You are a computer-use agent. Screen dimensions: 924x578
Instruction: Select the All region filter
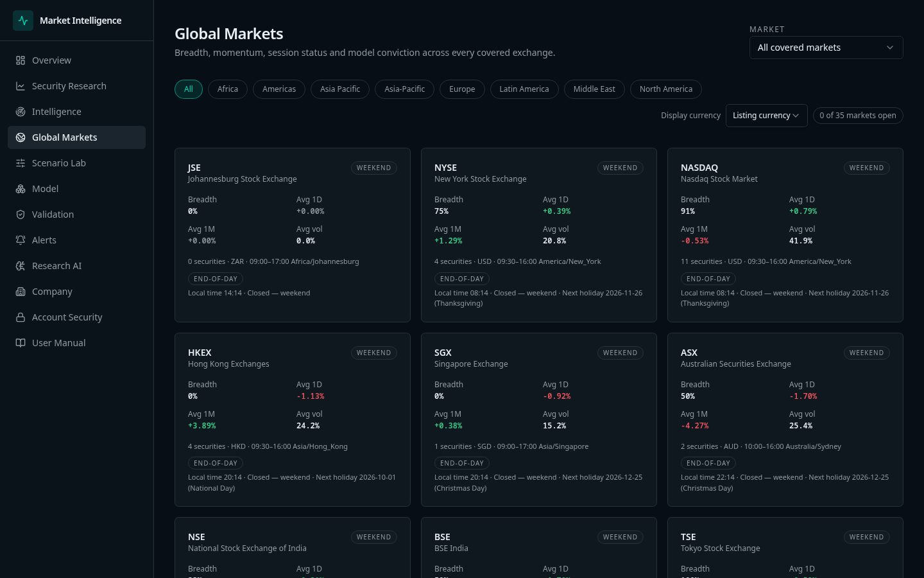coord(189,89)
